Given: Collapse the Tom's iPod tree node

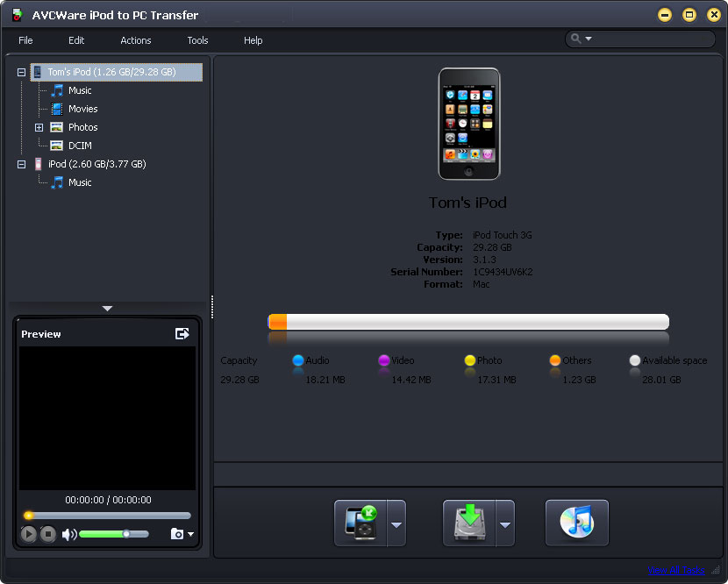Looking at the screenshot, I should coord(21,73).
